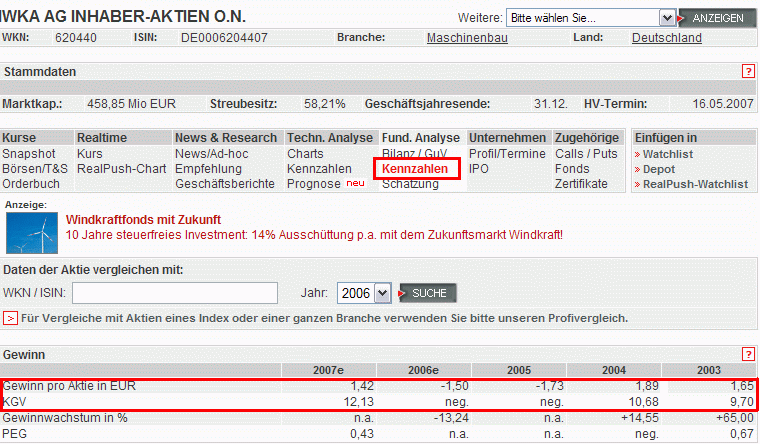Open Kurs under Realtime
The image size is (760, 444).
90,154
